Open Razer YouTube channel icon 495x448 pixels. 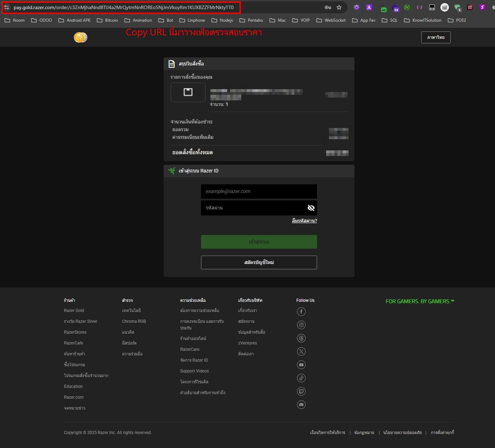(301, 365)
